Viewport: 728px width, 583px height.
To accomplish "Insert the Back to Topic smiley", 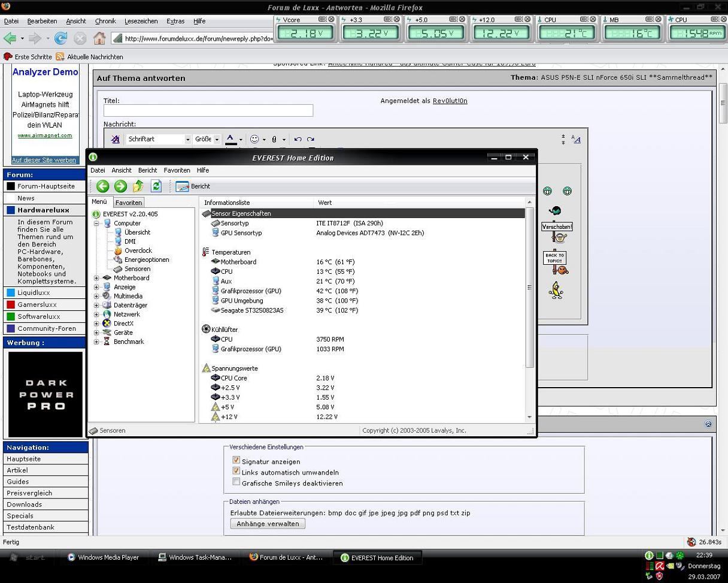I will [555, 262].
